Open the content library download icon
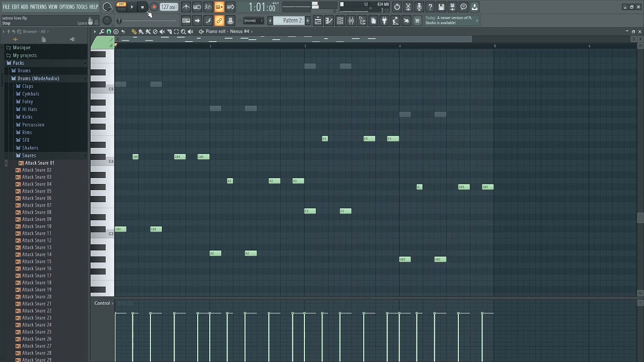Screen dimensions: 644x362 pos(474,7)
